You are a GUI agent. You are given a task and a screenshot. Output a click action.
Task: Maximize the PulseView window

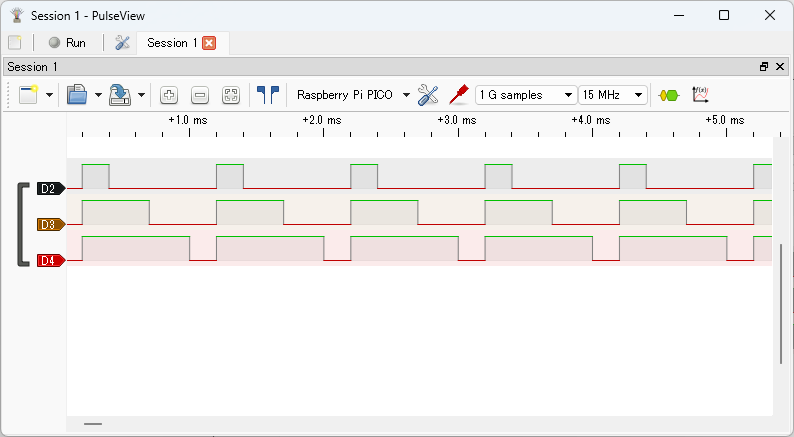point(724,15)
